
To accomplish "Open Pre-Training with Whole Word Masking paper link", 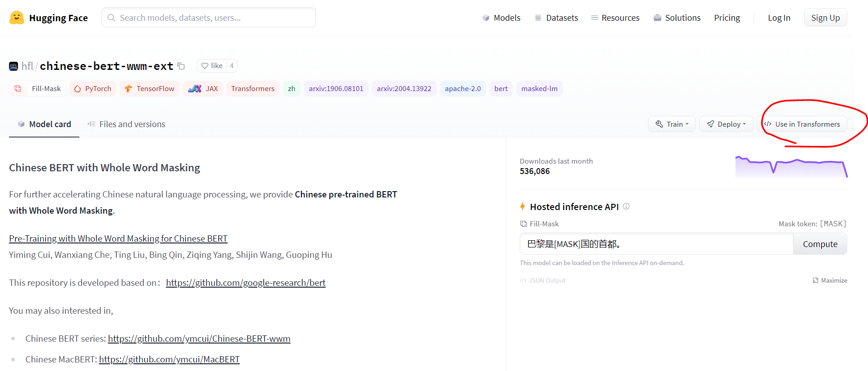I will [x=118, y=238].
